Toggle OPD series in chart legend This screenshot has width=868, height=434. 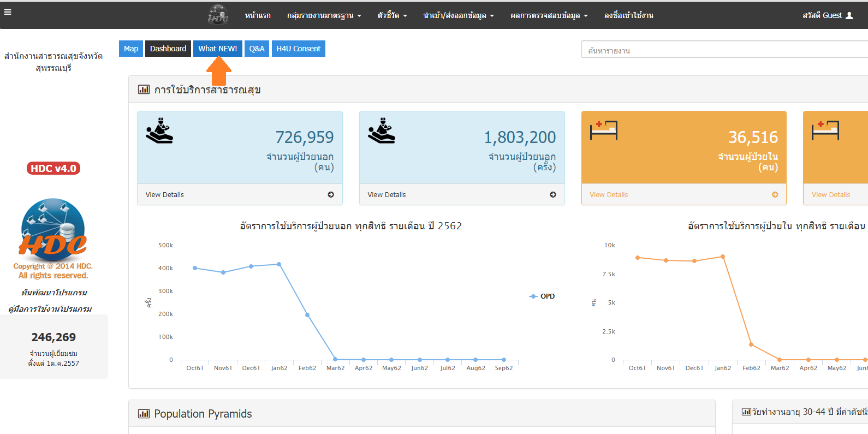[x=542, y=296]
